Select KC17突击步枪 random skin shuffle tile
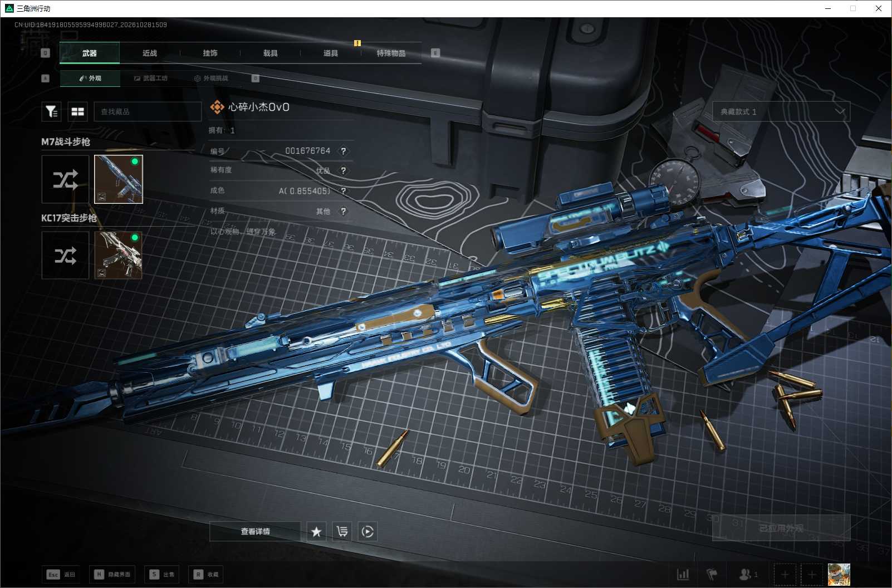Screen dimensions: 892x588 point(65,256)
